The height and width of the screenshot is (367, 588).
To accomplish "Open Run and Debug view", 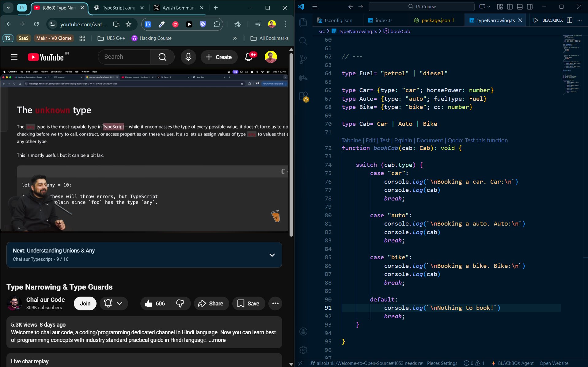I will coord(303,78).
